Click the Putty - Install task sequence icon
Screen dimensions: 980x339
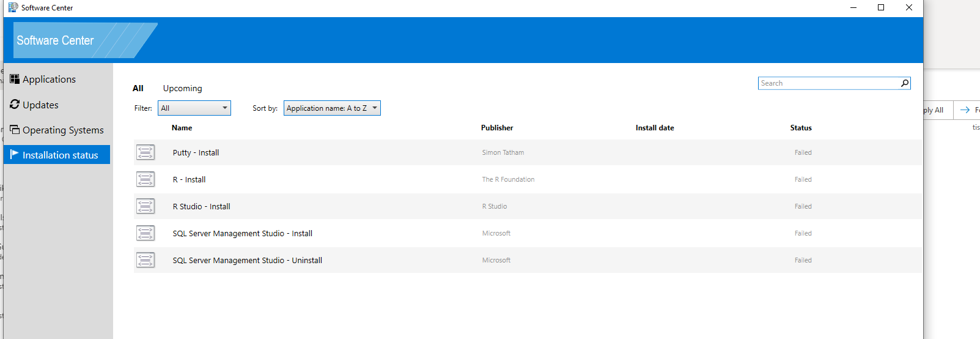[146, 152]
